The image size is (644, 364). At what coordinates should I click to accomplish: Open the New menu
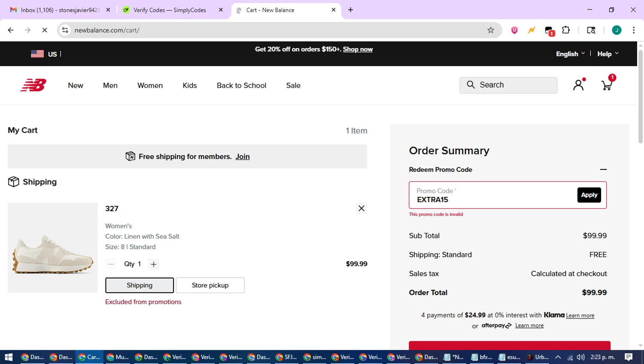click(x=76, y=86)
